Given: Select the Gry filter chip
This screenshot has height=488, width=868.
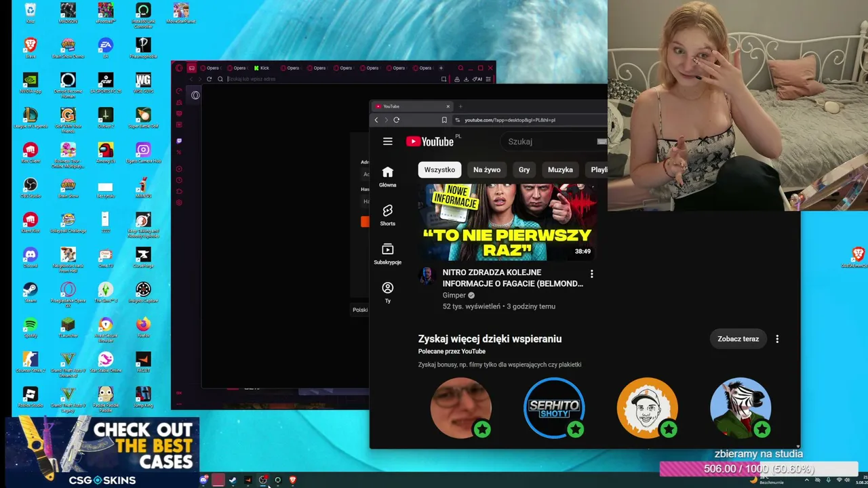Looking at the screenshot, I should tap(524, 169).
